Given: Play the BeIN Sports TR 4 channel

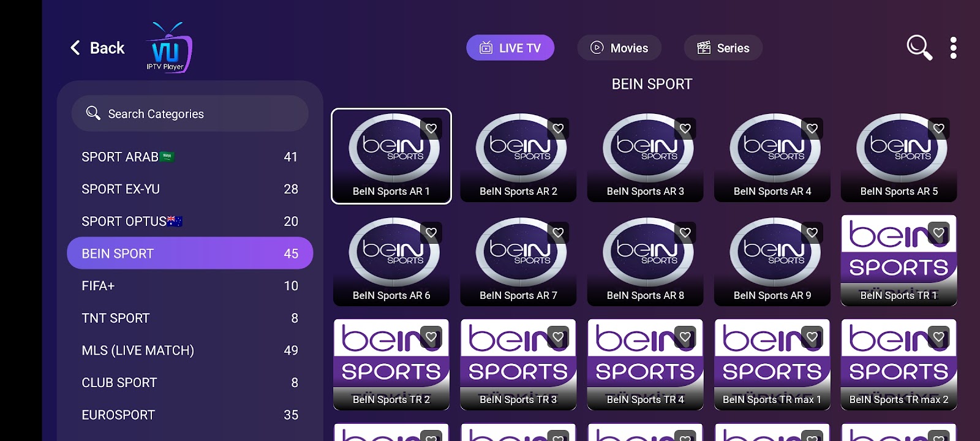Looking at the screenshot, I should pos(645,364).
